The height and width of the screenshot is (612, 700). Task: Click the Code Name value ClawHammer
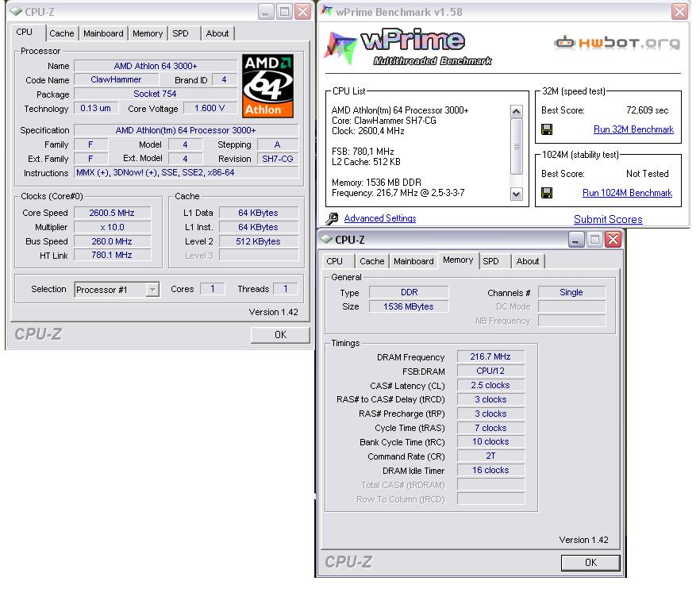116,79
